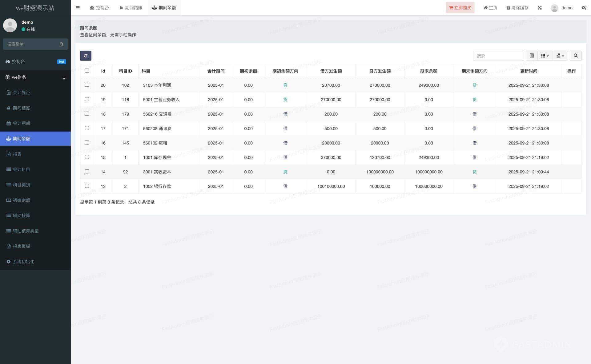This screenshot has width=591, height=364.
Task: Toggle the sidebar hamburger menu icon
Action: [78, 8]
